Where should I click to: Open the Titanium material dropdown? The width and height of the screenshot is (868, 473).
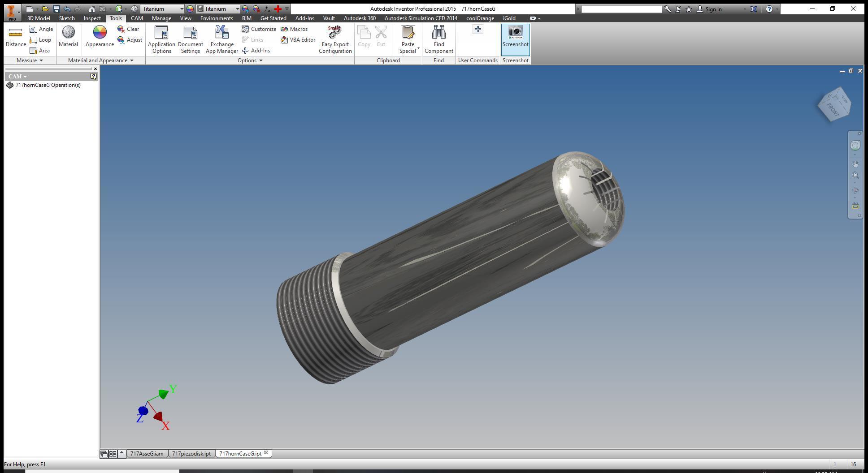(162, 9)
